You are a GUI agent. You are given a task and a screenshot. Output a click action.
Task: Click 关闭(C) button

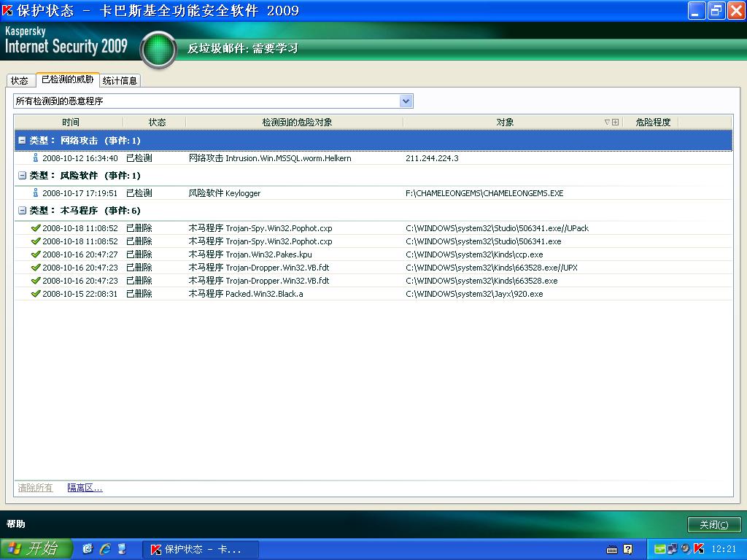(x=713, y=524)
